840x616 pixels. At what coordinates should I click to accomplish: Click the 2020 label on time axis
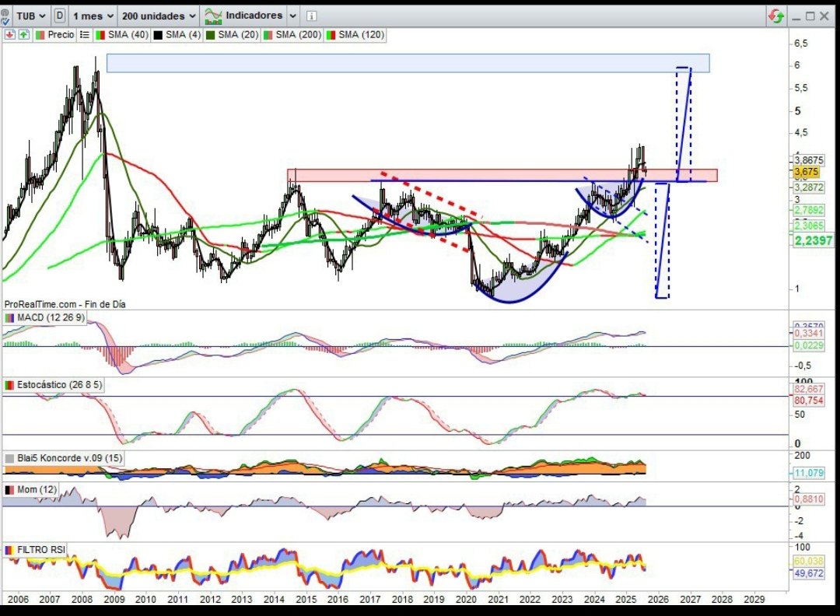click(466, 600)
